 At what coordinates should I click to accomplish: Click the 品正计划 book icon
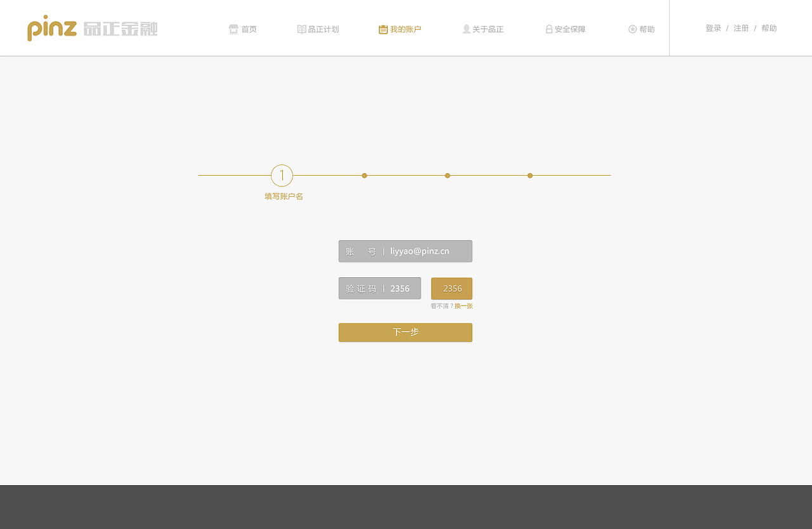point(302,29)
